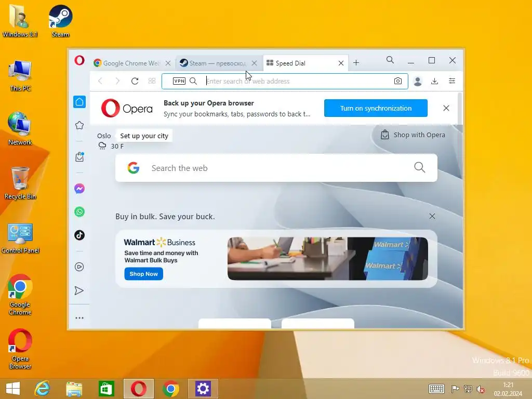Close the Google Chrome Web tab
The image size is (532, 399).
pyautogui.click(x=168, y=63)
